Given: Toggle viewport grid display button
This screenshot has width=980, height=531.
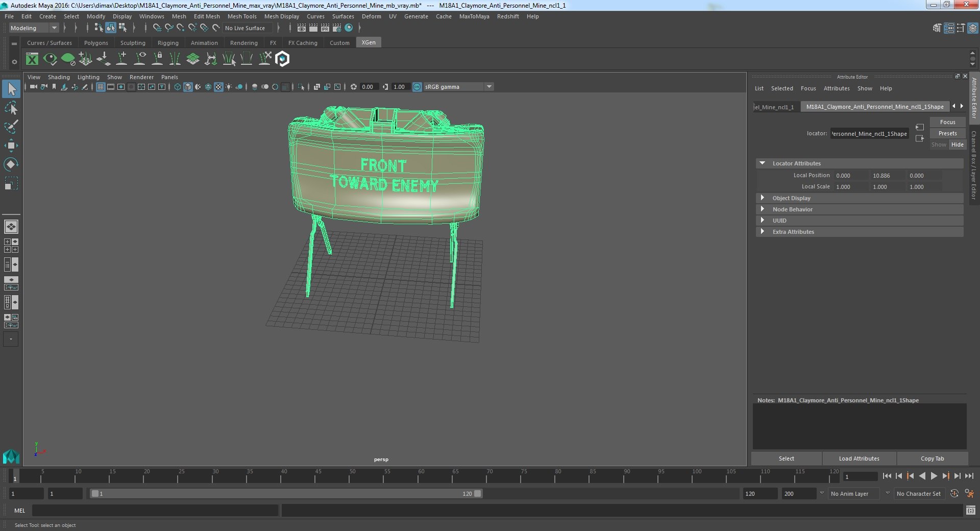Looking at the screenshot, I should pos(101,87).
